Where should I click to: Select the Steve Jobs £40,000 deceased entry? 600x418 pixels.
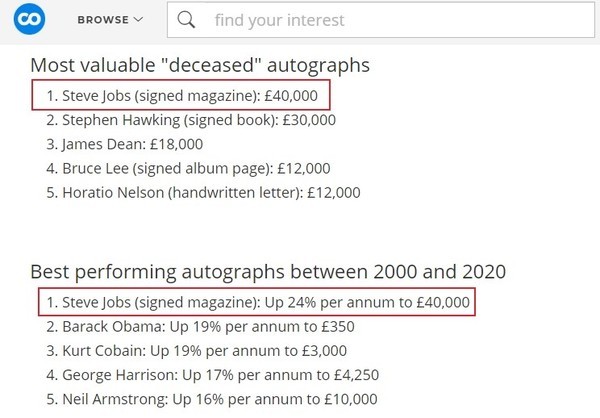[181, 95]
